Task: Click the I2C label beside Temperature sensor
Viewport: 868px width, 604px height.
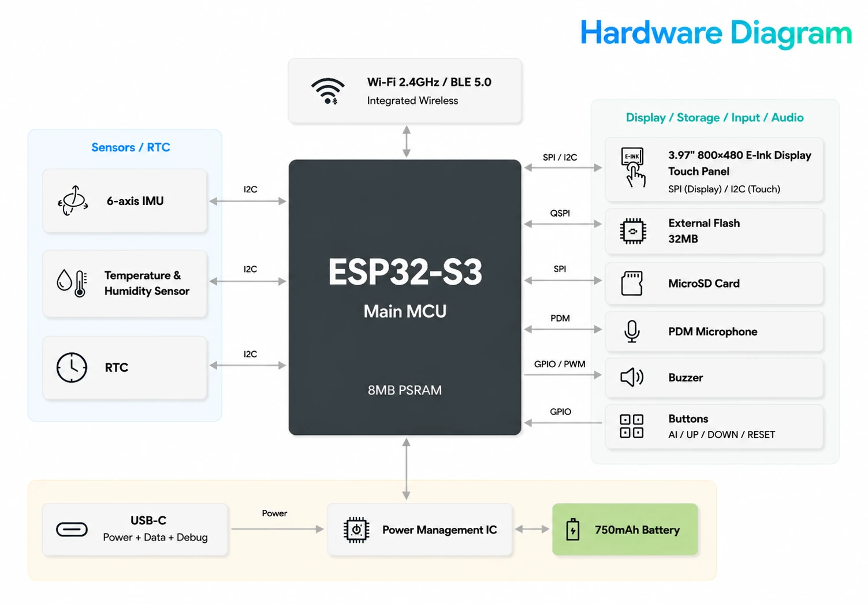Action: click(x=250, y=269)
